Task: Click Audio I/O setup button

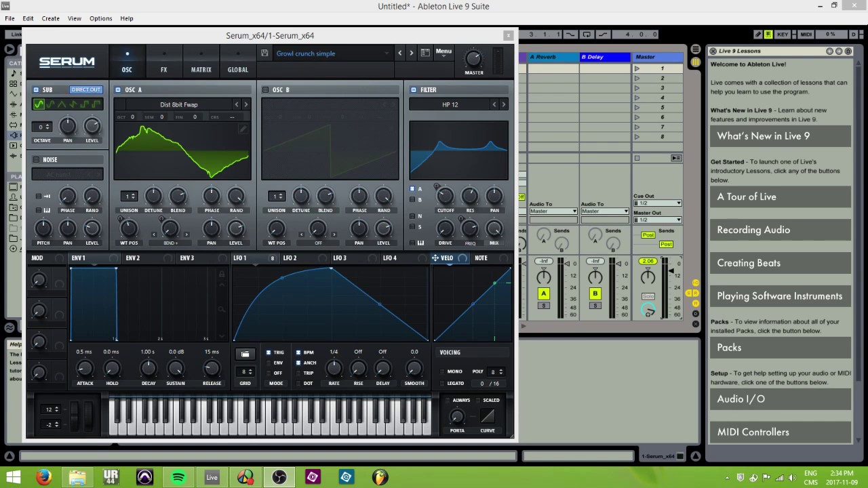Action: coord(780,399)
